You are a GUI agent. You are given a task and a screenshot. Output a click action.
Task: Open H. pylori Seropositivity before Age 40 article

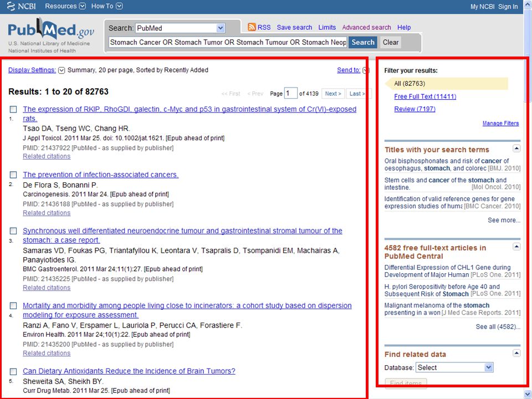tap(442, 290)
